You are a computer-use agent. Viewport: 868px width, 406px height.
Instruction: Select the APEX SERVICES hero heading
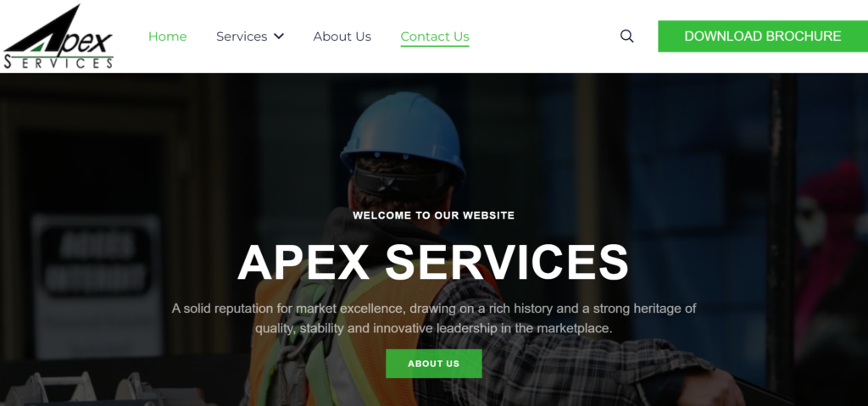pos(433,262)
